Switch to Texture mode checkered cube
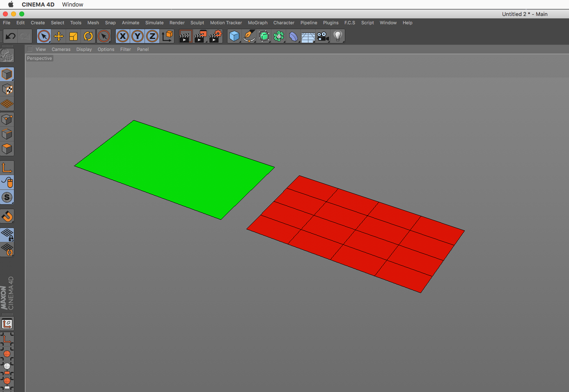The width and height of the screenshot is (569, 392). click(x=7, y=89)
